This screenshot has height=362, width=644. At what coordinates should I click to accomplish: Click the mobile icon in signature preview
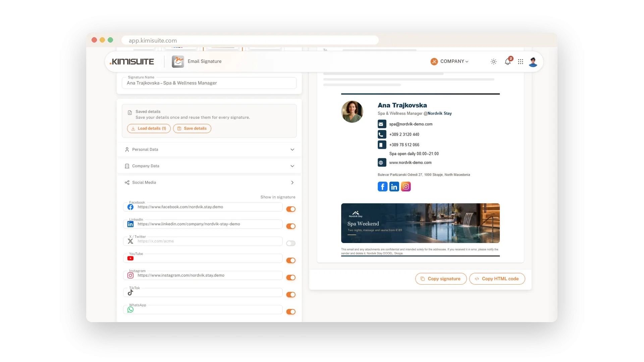click(x=382, y=145)
